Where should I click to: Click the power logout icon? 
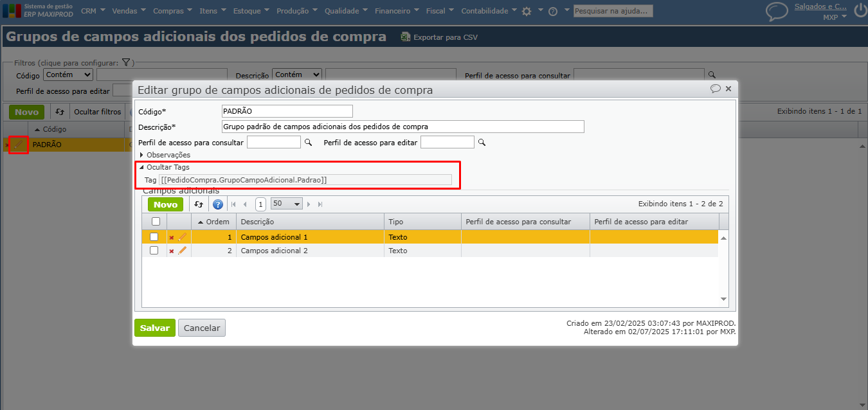coord(860,11)
